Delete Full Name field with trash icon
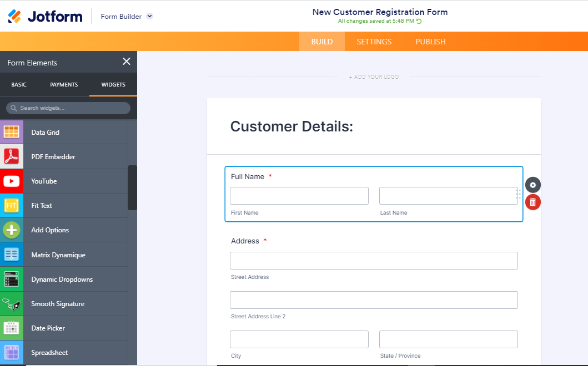The height and width of the screenshot is (366, 588). [533, 202]
